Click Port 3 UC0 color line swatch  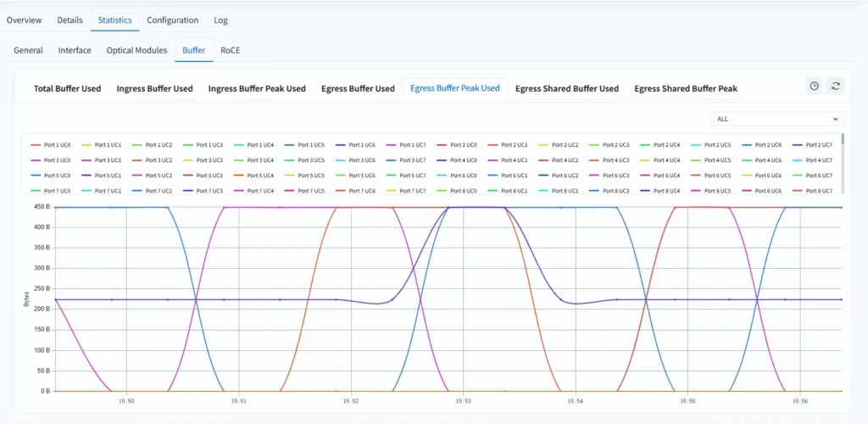click(36, 160)
